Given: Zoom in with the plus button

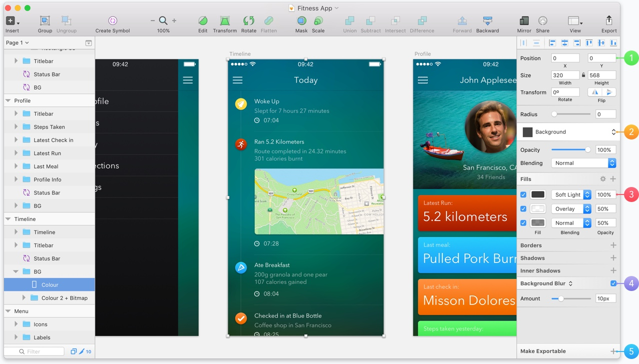Looking at the screenshot, I should coord(174,20).
